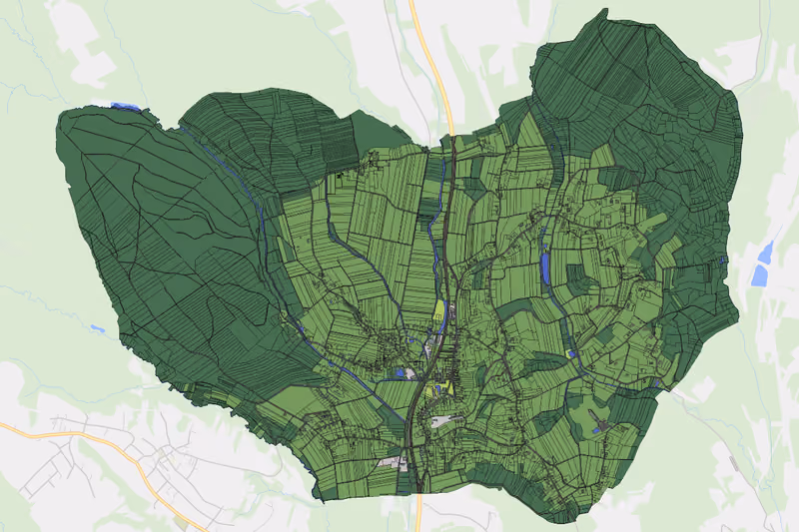This screenshot has width=799, height=532.
Task: Select the blue water body on the northwest boundary
Action: [x=125, y=106]
